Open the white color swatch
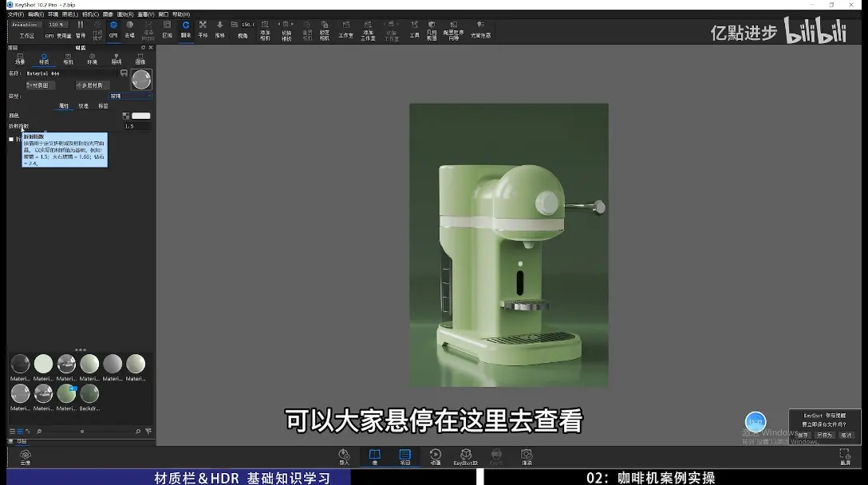The width and height of the screenshot is (868, 485). tap(140, 116)
